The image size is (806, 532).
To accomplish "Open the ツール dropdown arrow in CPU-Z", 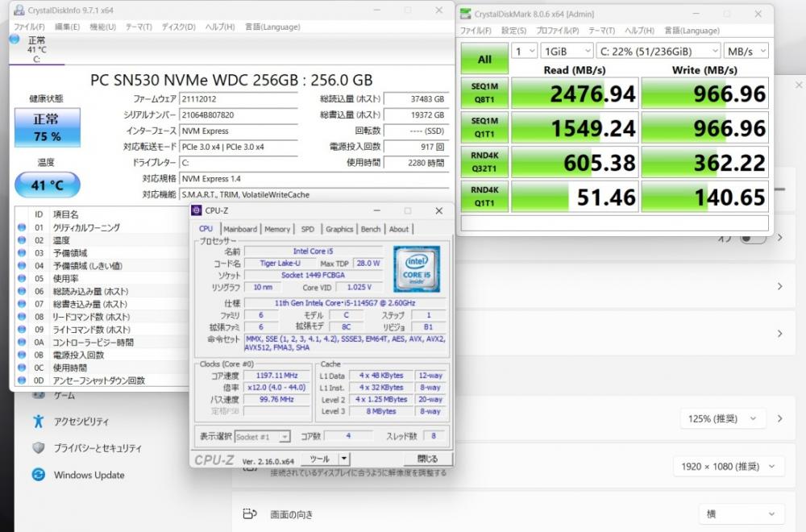I will (x=344, y=459).
